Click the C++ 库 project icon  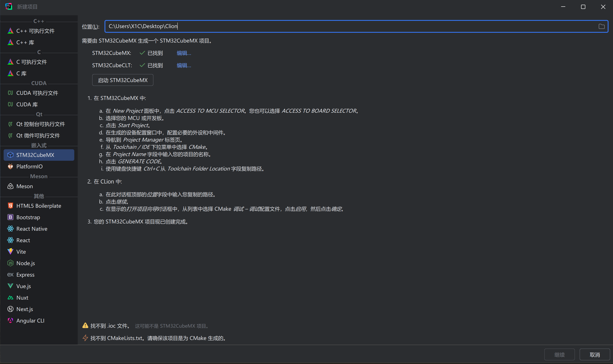10,43
